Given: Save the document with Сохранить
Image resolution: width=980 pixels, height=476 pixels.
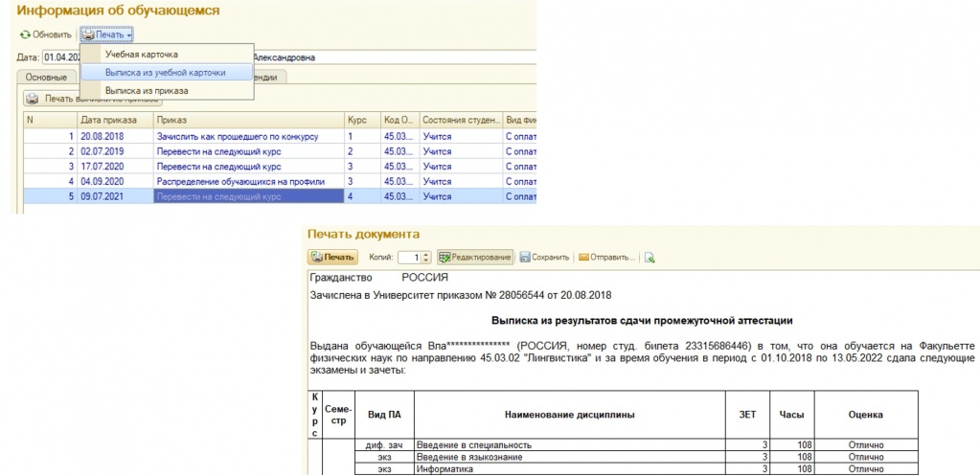Looking at the screenshot, I should coord(544,258).
